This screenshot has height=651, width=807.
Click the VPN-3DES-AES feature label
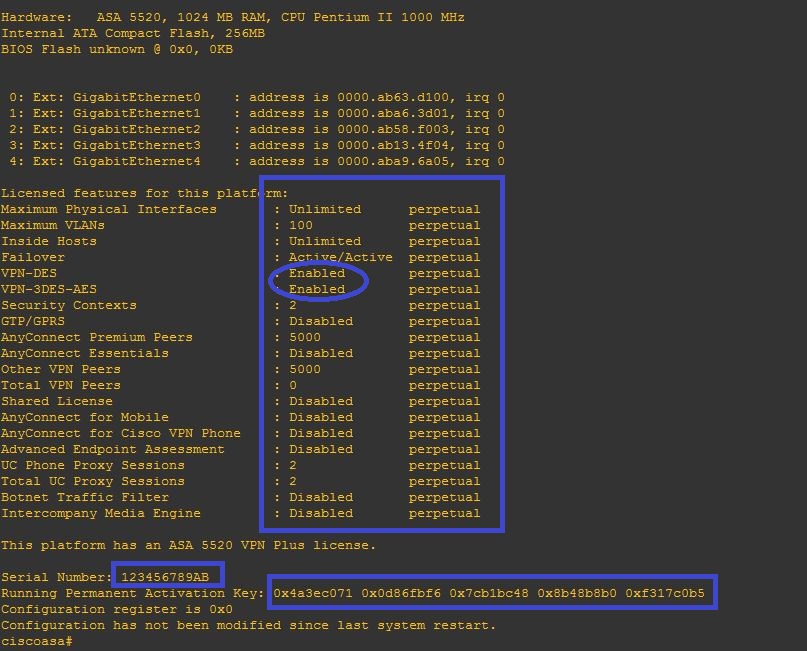49,289
